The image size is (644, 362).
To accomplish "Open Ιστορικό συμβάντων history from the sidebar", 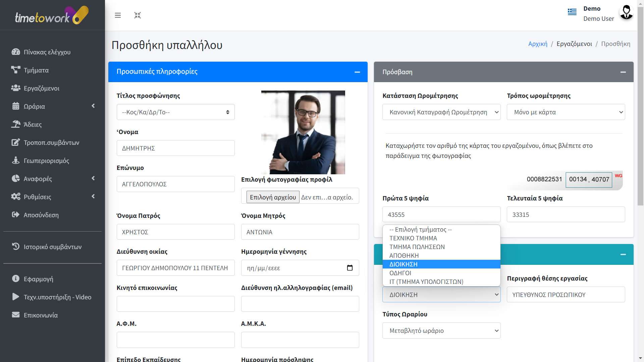I will [52, 247].
